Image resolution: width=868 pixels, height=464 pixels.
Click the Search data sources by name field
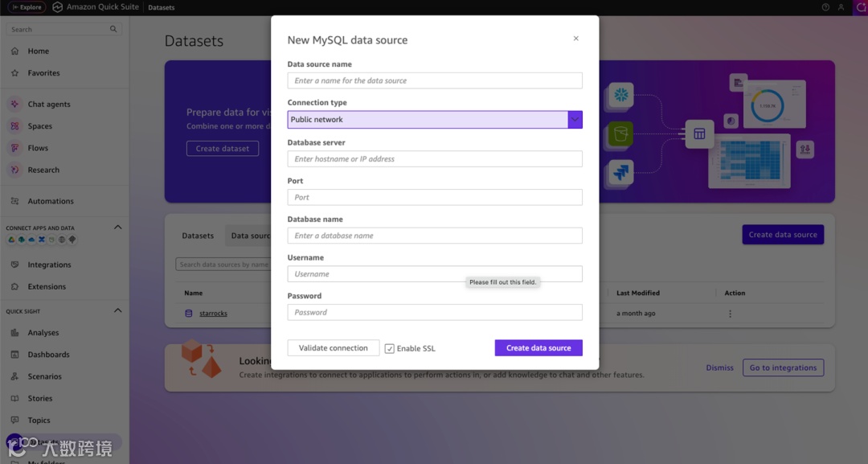[x=223, y=265]
